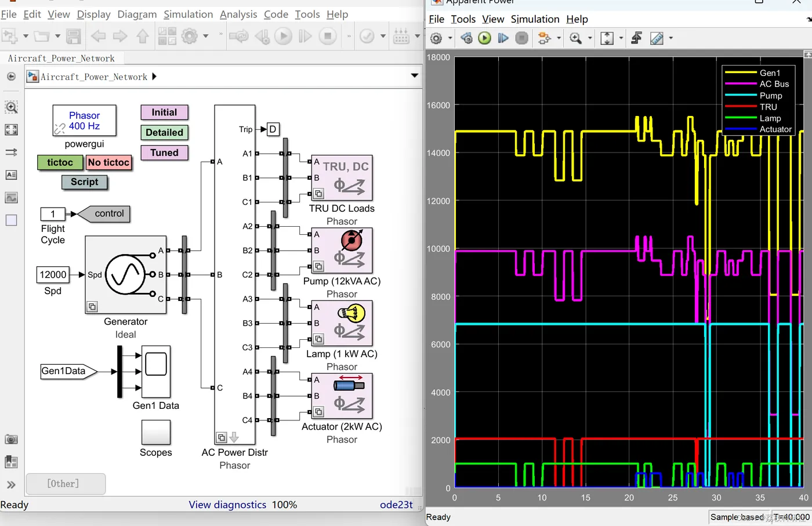This screenshot has height=526, width=812.
Task: Expand the Aircraft_Power_Network breadcrumb dropdown arrow
Action: 415,76
